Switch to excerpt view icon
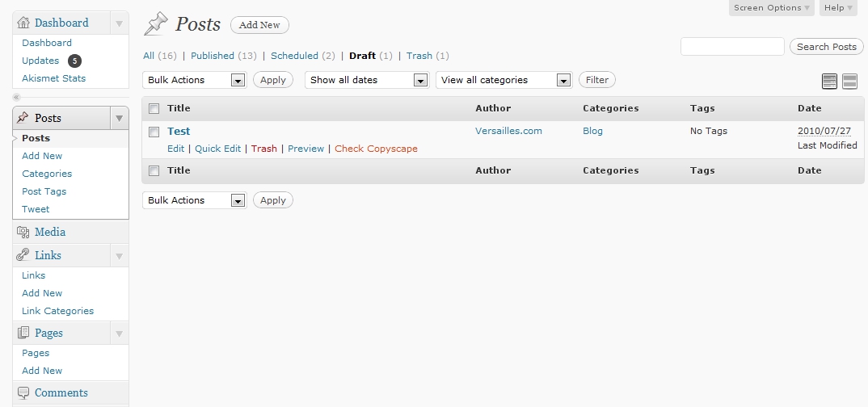This screenshot has width=868, height=407. [849, 82]
